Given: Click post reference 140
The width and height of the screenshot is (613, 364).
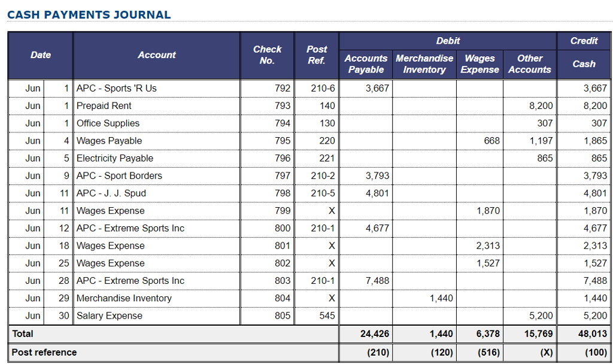Looking at the screenshot, I should pyautogui.click(x=327, y=106).
